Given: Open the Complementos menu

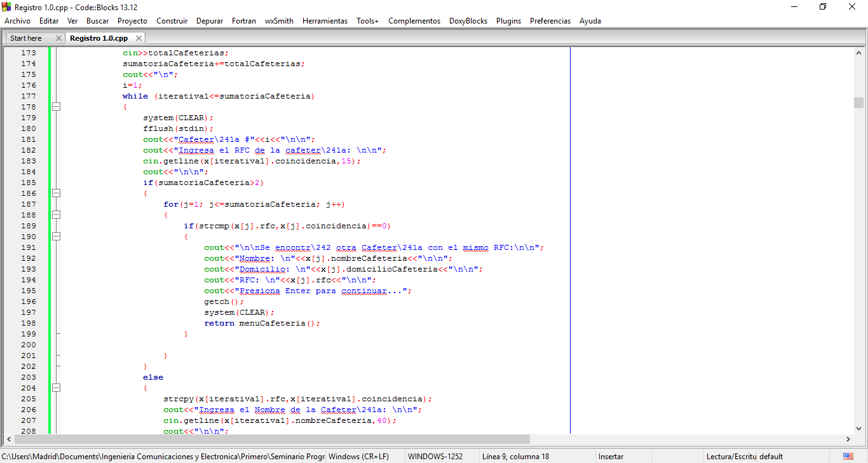Looking at the screenshot, I should 414,21.
